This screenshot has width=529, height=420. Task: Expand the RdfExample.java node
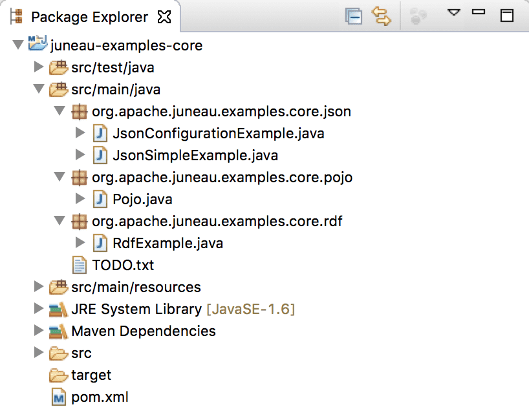[80, 242]
